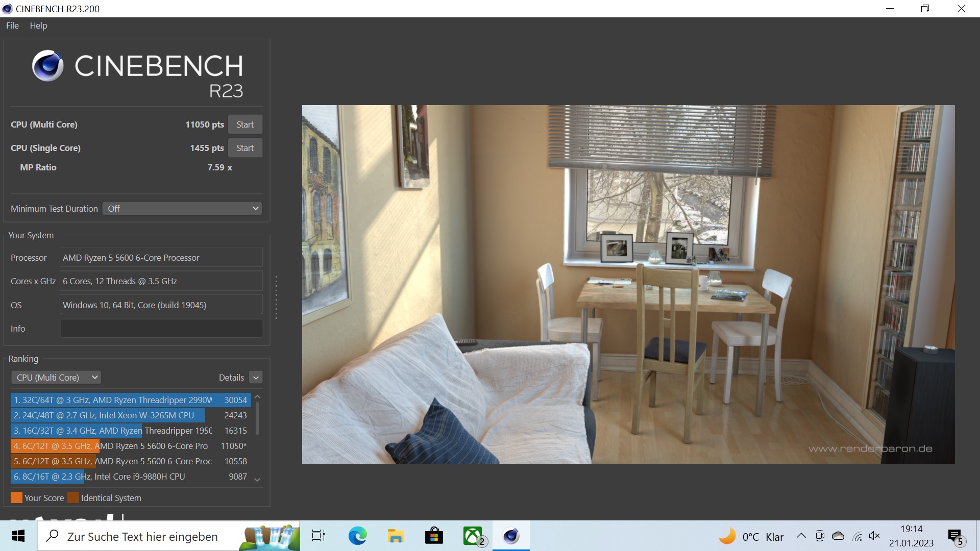Open File Explorer from the taskbar
980x551 pixels.
click(x=396, y=536)
